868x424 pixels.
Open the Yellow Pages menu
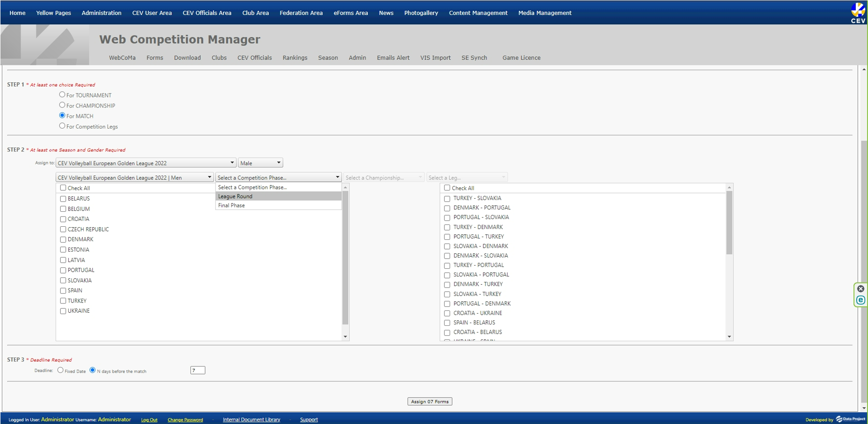(x=53, y=13)
